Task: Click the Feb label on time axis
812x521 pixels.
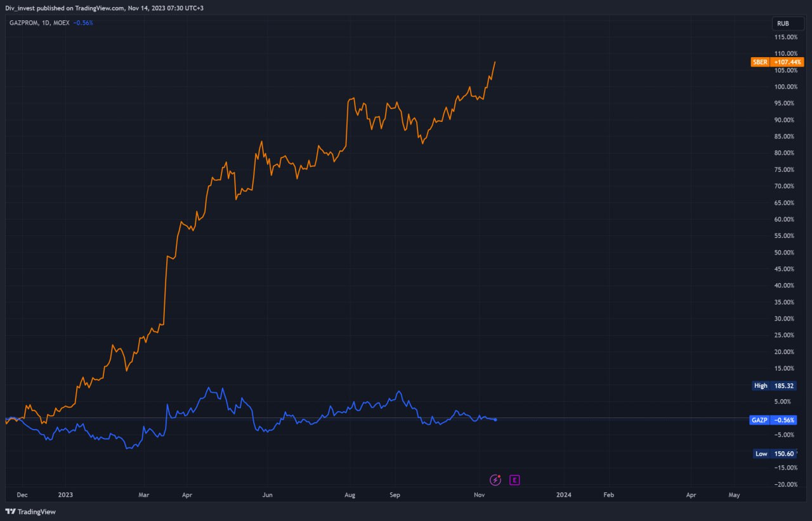Action: 608,494
